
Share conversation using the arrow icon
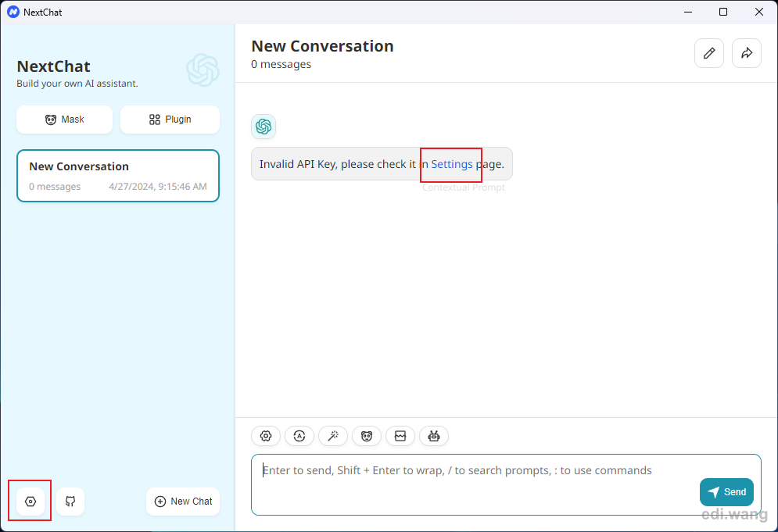click(746, 53)
